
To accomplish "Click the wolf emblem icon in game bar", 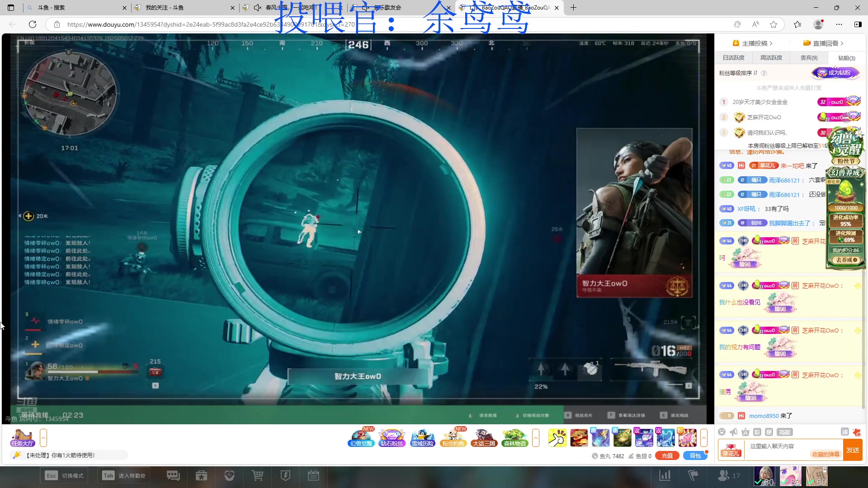I will point(229,475).
